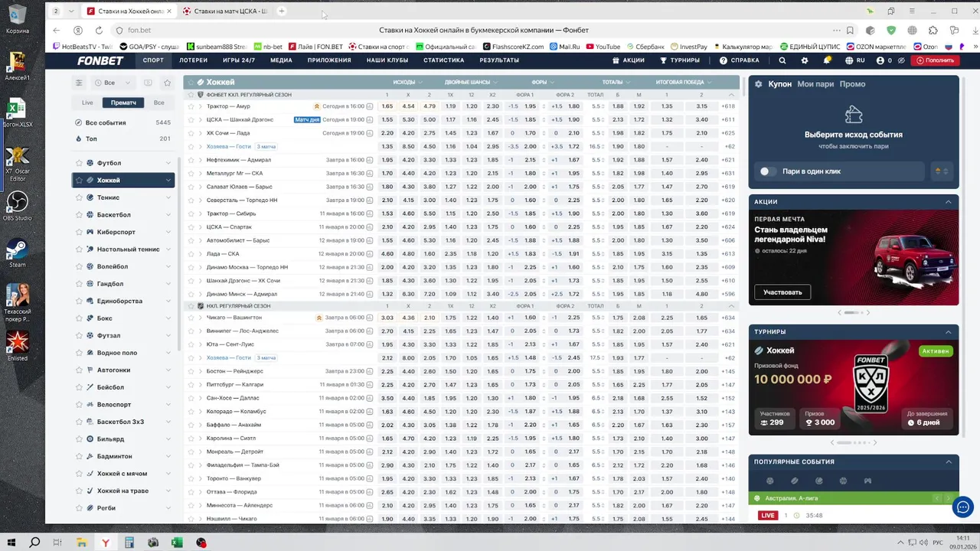This screenshot has height=551, width=980.
Task: Open the Лотереи menu item
Action: pos(193,60)
